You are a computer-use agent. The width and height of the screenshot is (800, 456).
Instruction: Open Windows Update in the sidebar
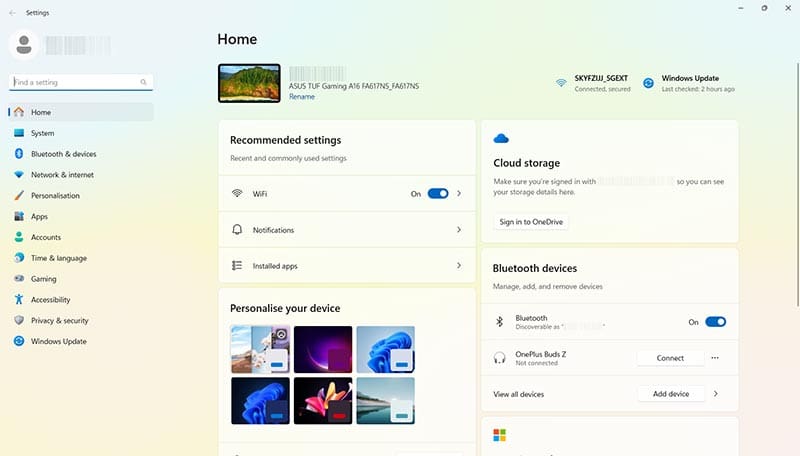tap(81, 342)
